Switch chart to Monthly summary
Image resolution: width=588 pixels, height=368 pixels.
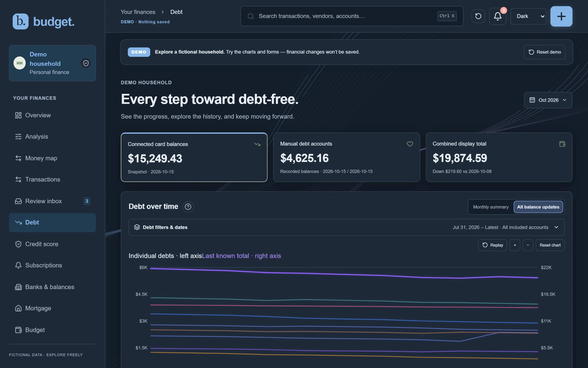491,207
